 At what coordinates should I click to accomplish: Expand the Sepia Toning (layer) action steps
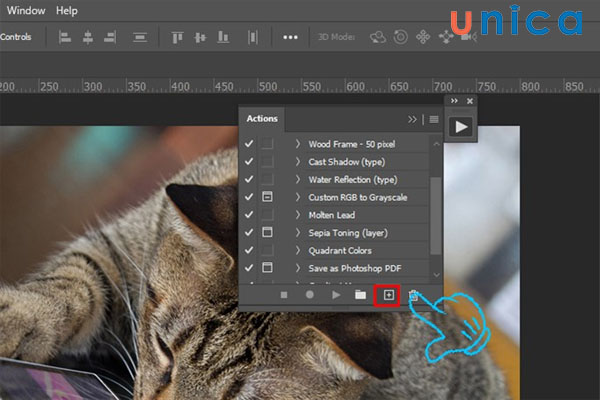(x=297, y=233)
